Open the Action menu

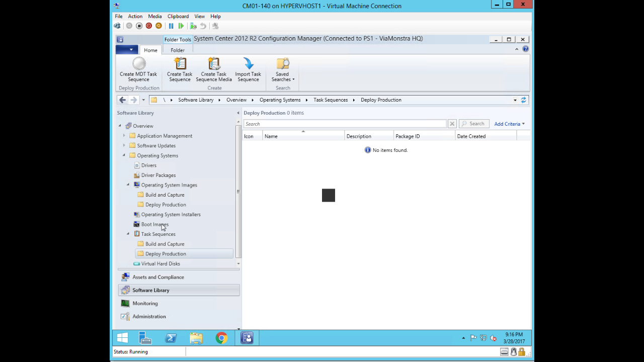coord(135,17)
